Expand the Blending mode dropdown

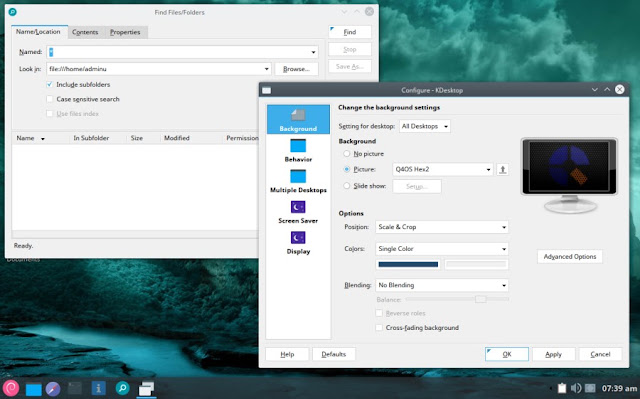tap(442, 285)
